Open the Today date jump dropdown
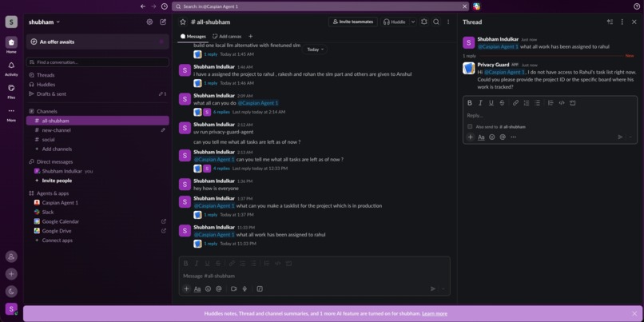 [315, 50]
